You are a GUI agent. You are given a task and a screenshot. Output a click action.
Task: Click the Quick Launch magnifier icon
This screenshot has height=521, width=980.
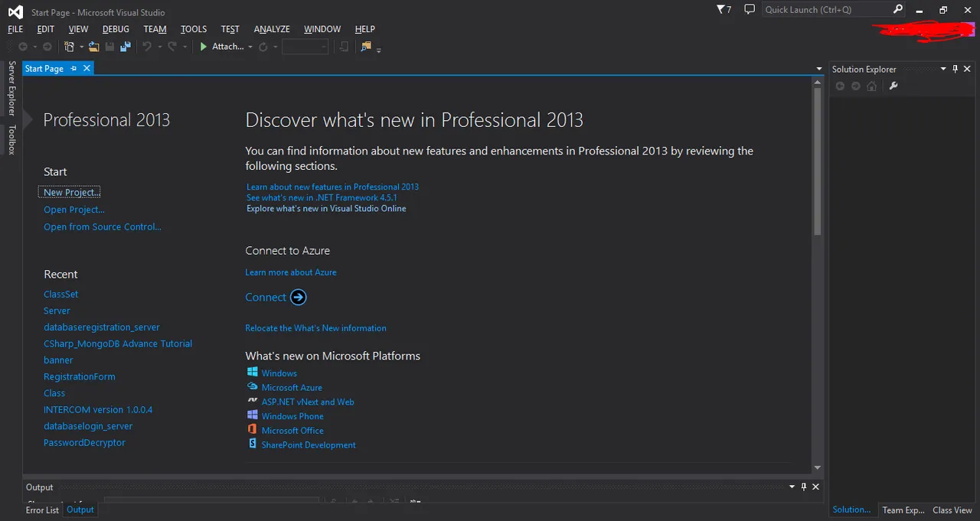click(x=898, y=9)
